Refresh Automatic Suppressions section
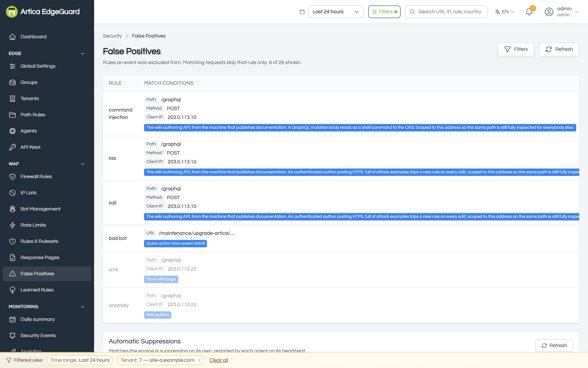The image size is (588, 368). (554, 345)
